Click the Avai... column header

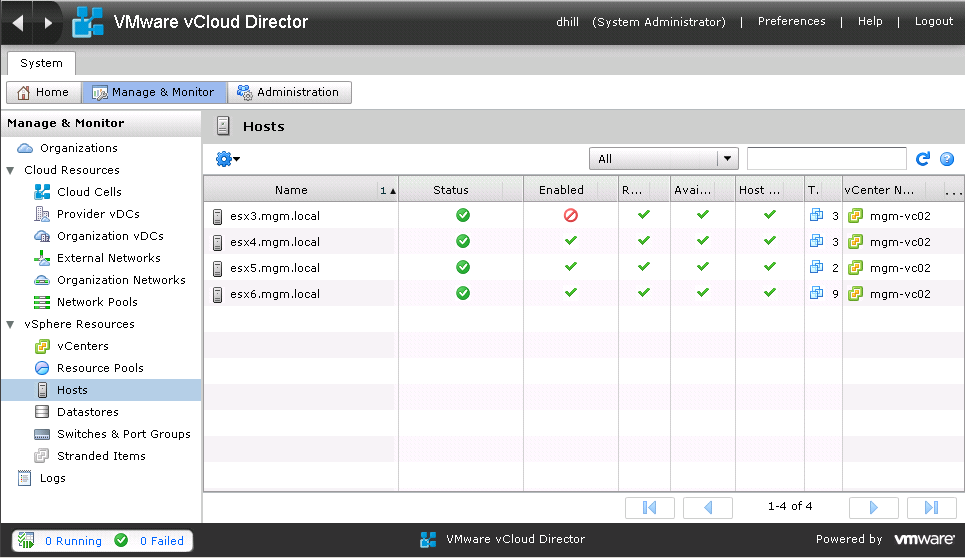703,190
